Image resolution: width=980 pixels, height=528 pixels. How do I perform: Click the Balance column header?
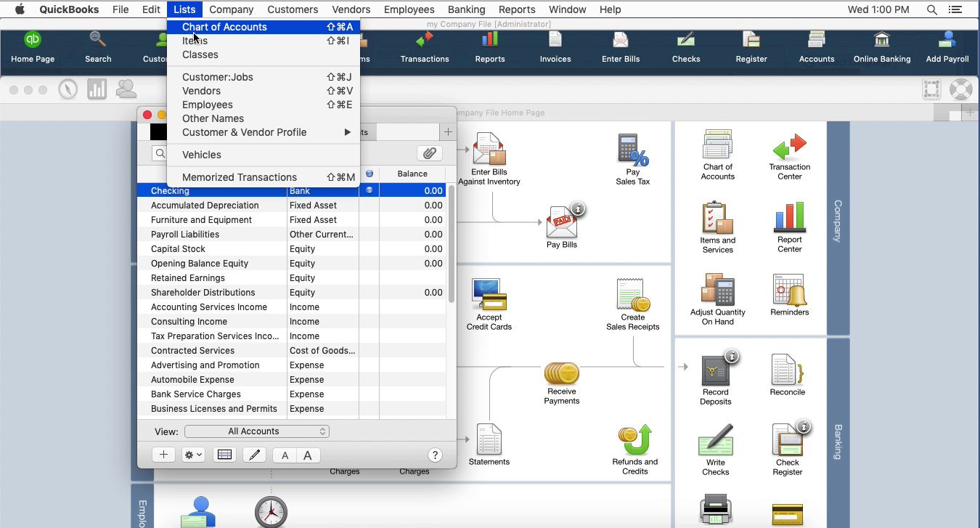click(x=412, y=174)
